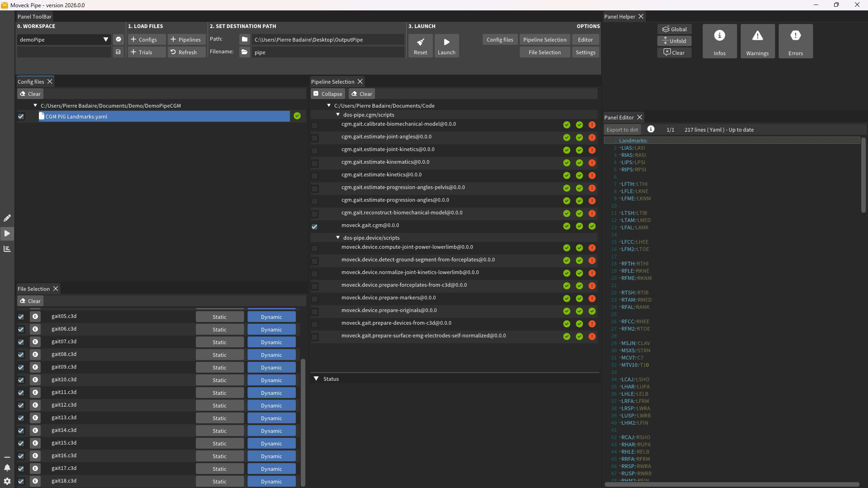Click the Pipelines load button
Viewport: 868px width, 488px height.
[x=186, y=39]
